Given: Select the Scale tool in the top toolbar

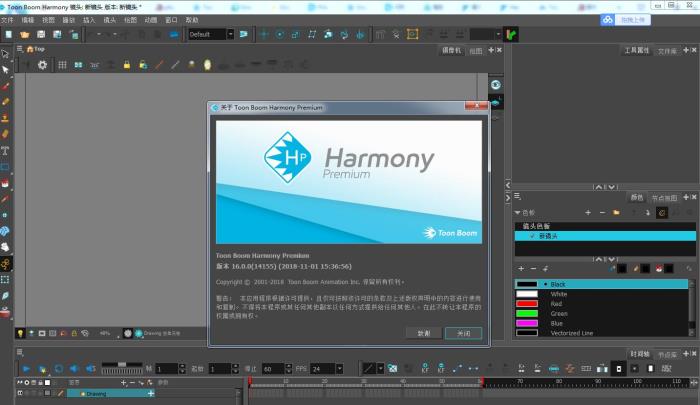Looking at the screenshot, I should pyautogui.click(x=296, y=34).
